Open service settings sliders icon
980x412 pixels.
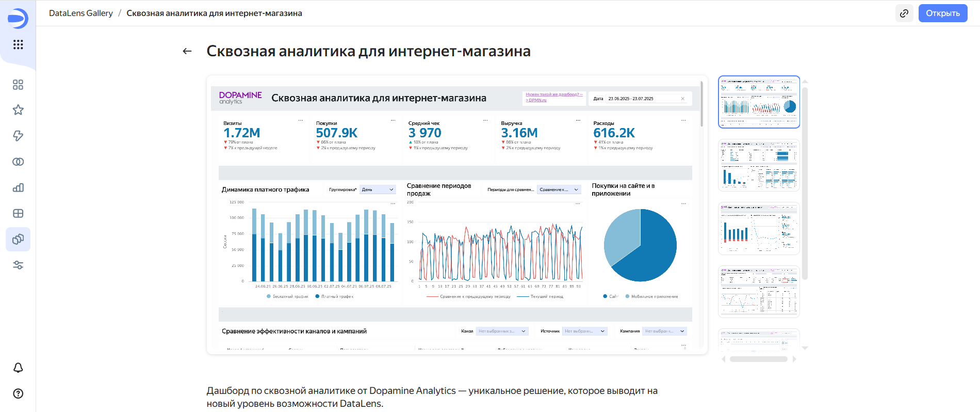18,265
